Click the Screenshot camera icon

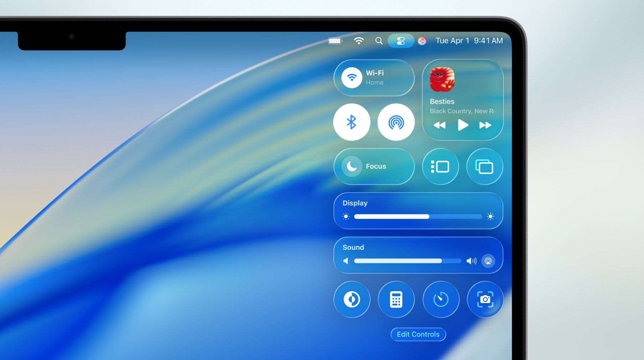[x=485, y=299]
